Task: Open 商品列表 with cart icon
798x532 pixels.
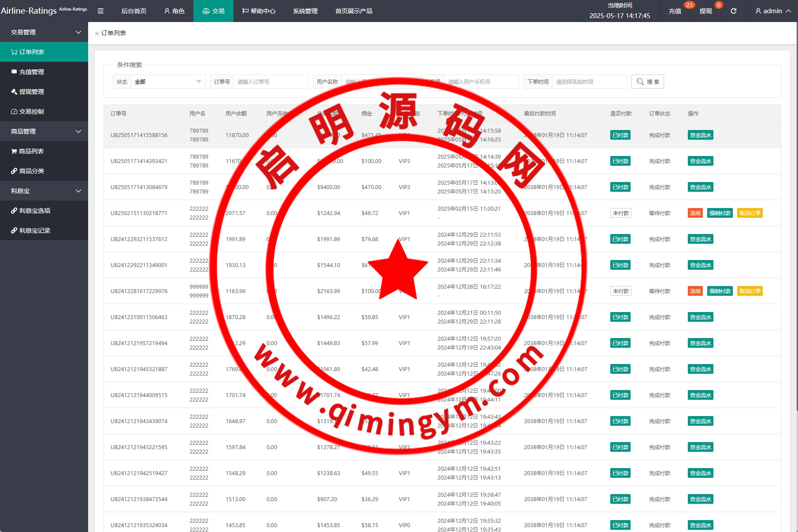Action: (31, 151)
